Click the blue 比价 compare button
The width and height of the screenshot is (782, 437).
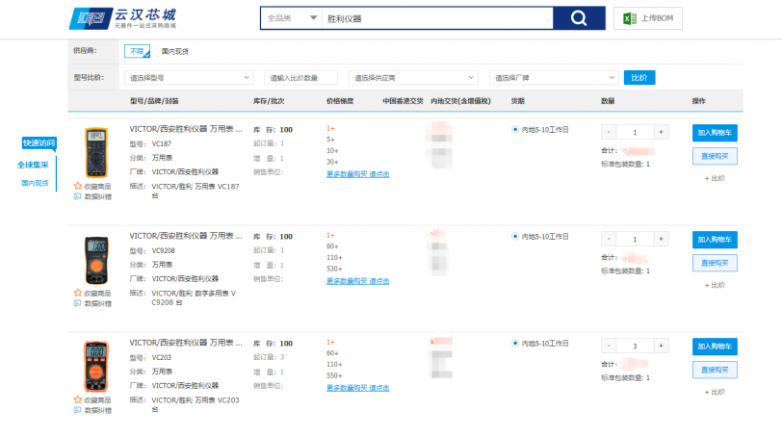click(x=639, y=78)
